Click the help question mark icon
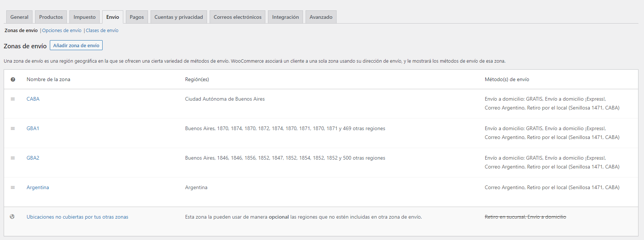Screen dimensions: 644x240 [13, 79]
